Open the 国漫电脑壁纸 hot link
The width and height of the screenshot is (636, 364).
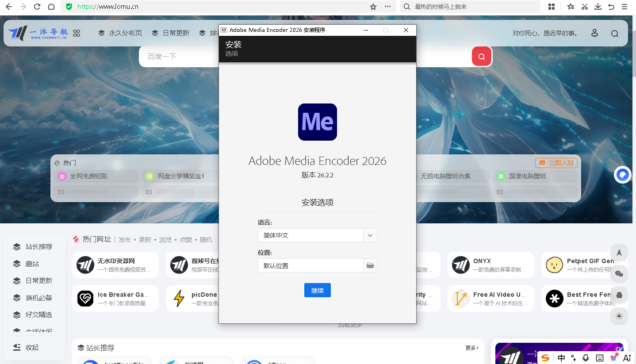(x=535, y=176)
